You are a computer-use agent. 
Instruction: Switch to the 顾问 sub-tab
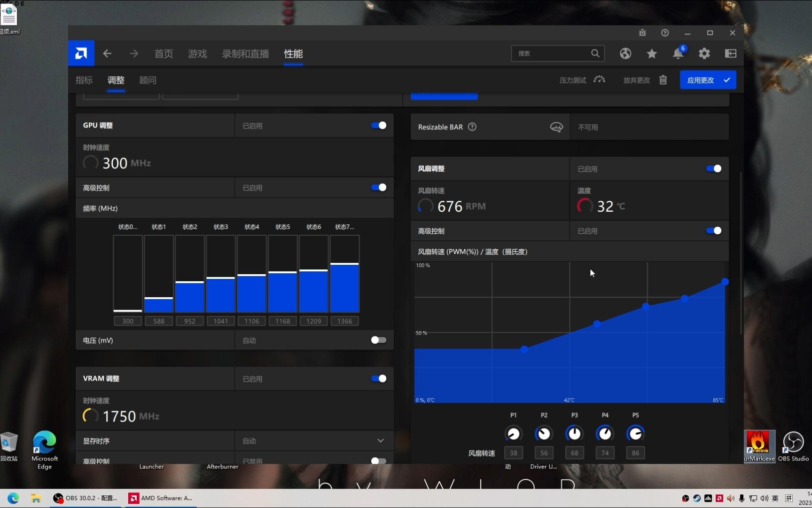(x=148, y=80)
